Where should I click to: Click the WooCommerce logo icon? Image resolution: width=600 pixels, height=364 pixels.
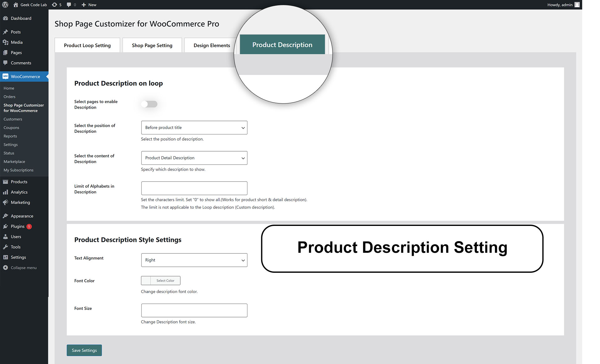tap(5, 77)
